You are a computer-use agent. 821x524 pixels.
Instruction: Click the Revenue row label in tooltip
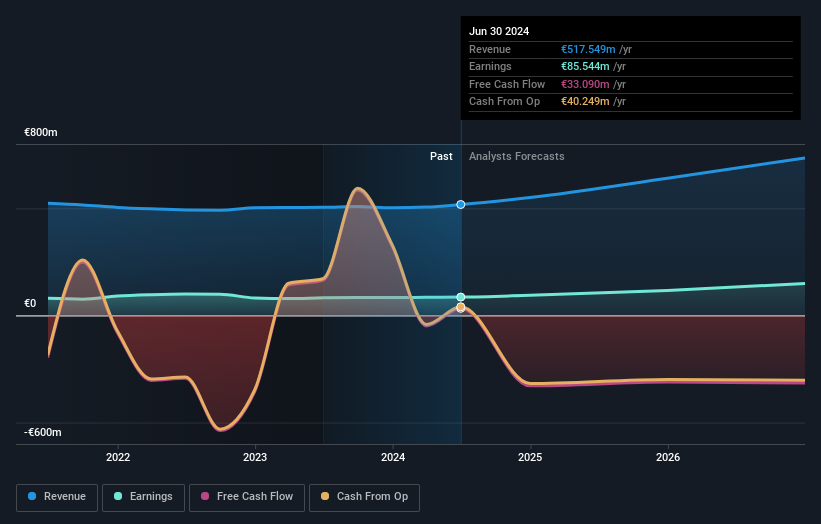point(490,49)
